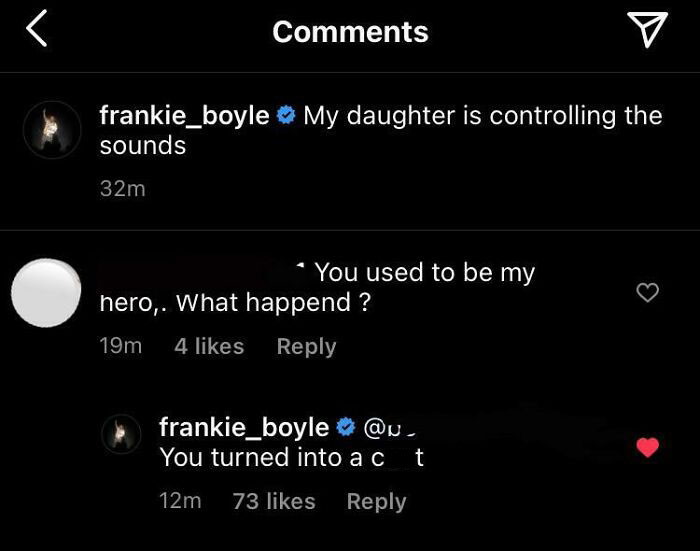The image size is (700, 551).
Task: Tap the verified badge in the caption
Action: click(x=286, y=116)
